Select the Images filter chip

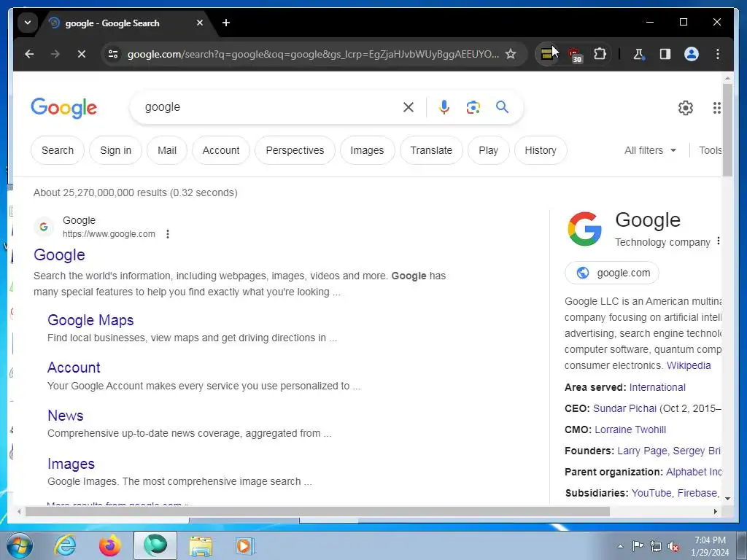pos(368,150)
